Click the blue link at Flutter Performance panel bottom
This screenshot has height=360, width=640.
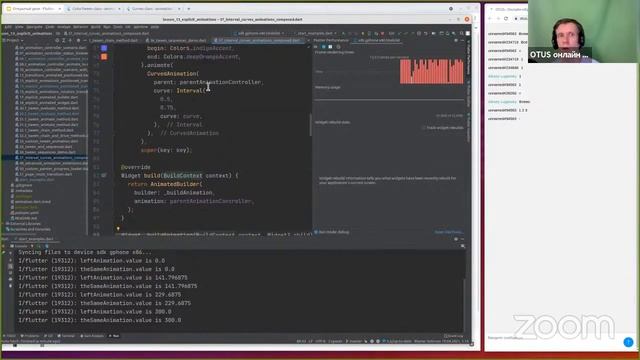(x=448, y=232)
